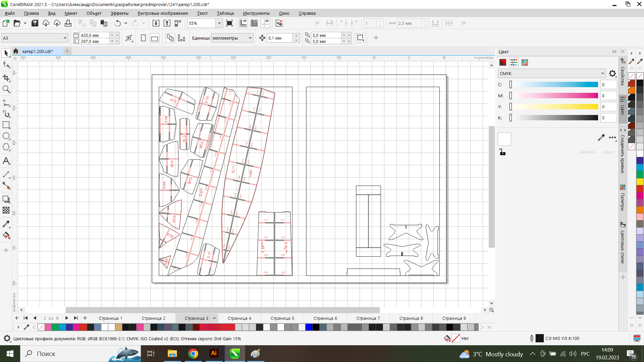Switch to Страница 5 page tab
This screenshot has width=644, height=362.
282,318
